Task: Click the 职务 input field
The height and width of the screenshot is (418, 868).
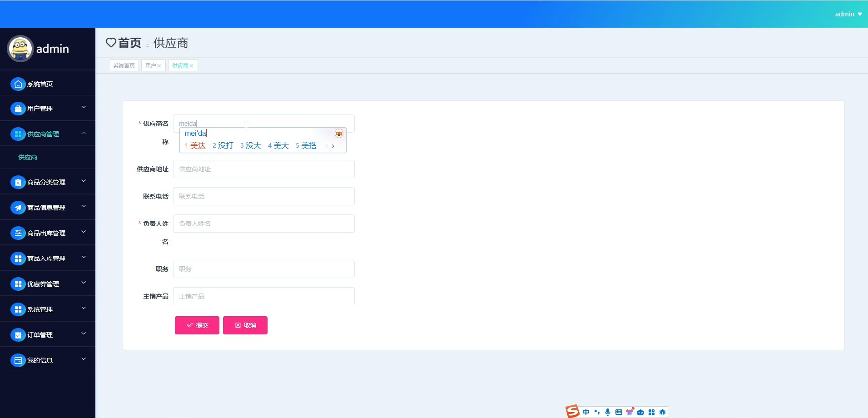Action: tap(264, 269)
